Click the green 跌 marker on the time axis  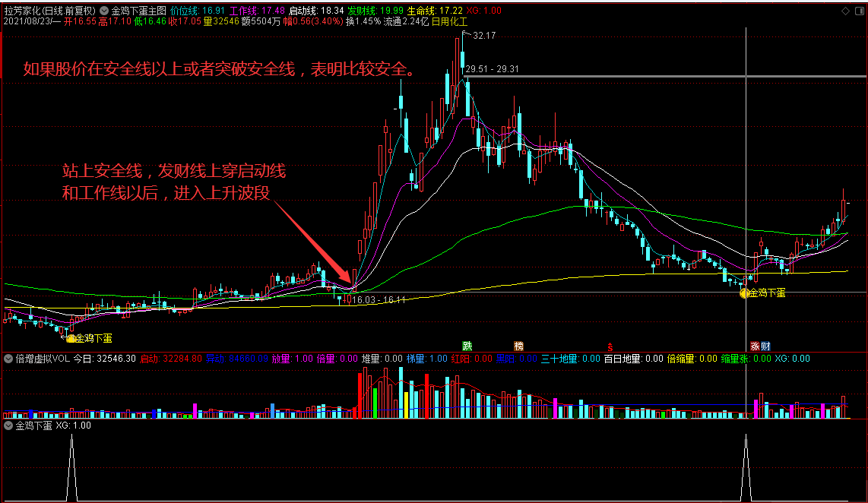coord(467,346)
